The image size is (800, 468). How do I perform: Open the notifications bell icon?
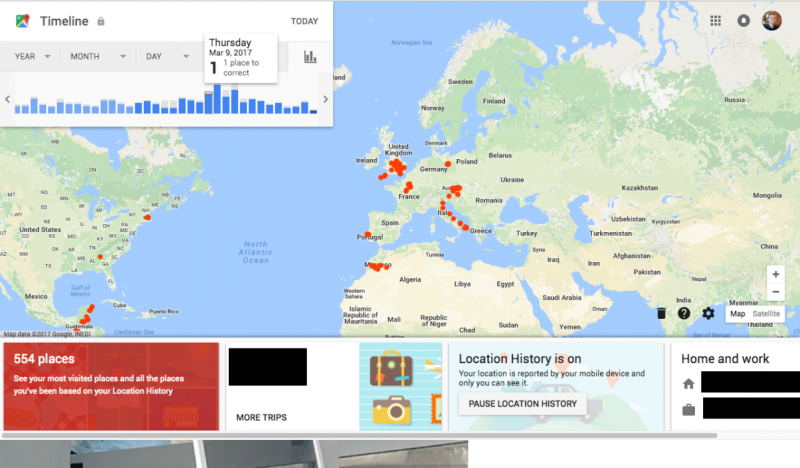[x=743, y=20]
